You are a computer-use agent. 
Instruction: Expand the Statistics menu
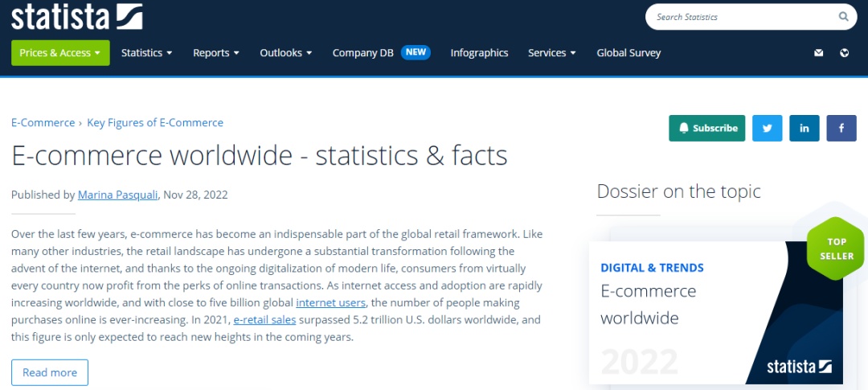coord(147,52)
